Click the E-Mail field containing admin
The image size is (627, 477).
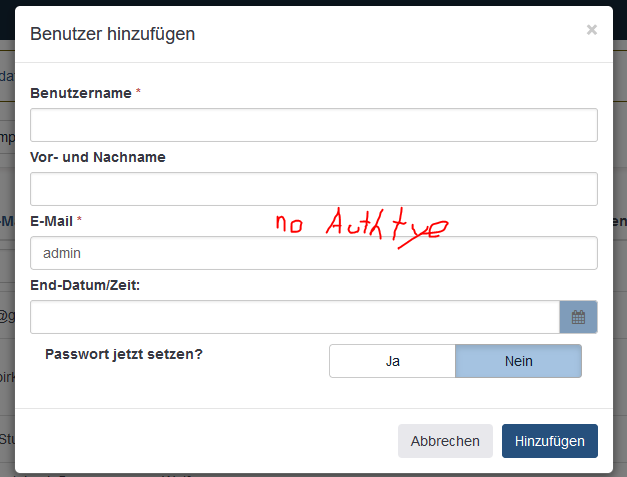click(314, 253)
